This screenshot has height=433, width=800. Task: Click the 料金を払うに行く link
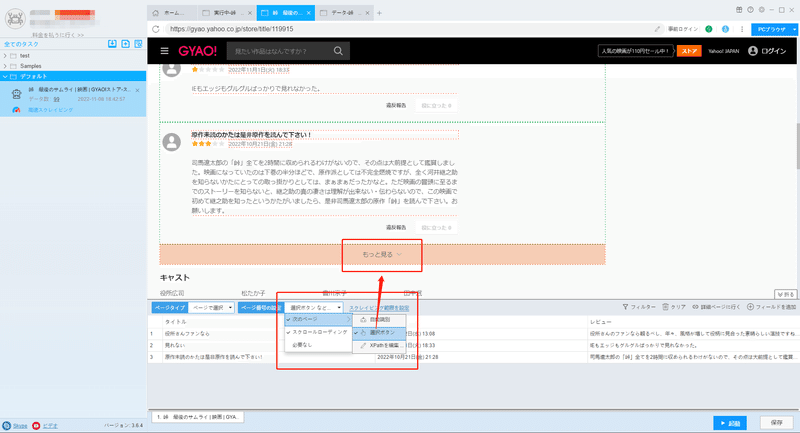click(x=58, y=35)
